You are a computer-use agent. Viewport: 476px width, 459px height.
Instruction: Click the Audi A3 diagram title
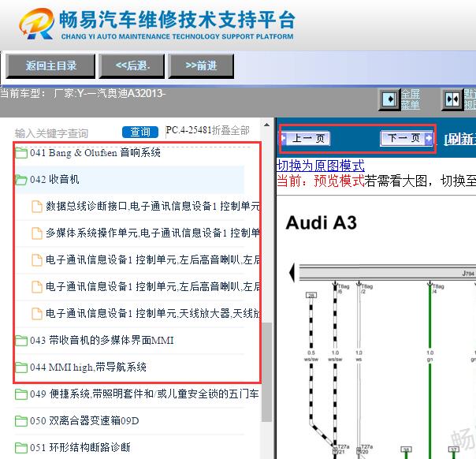pyautogui.click(x=321, y=222)
